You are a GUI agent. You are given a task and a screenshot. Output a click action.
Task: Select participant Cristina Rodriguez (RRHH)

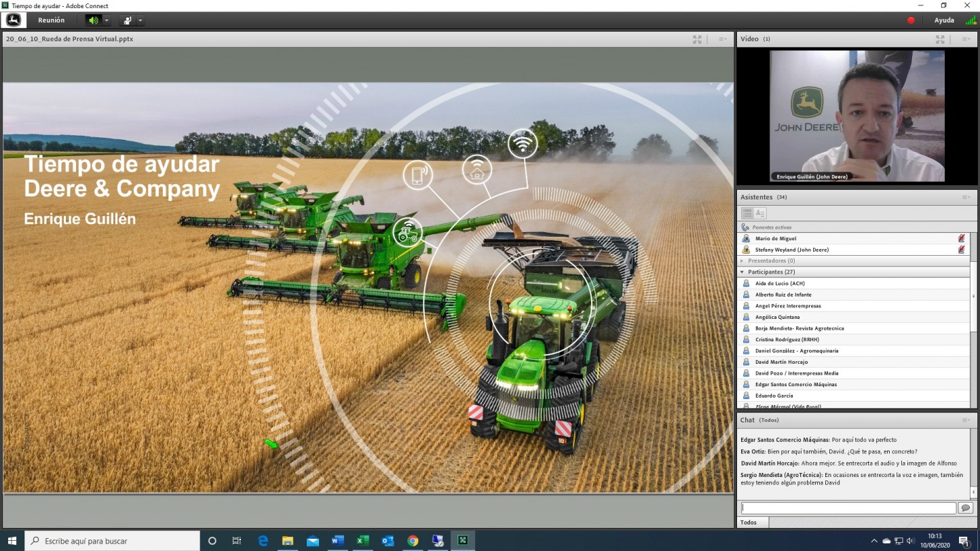(854, 339)
